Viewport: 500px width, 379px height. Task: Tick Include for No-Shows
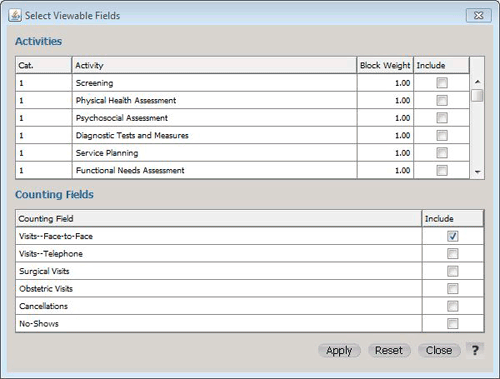point(453,323)
